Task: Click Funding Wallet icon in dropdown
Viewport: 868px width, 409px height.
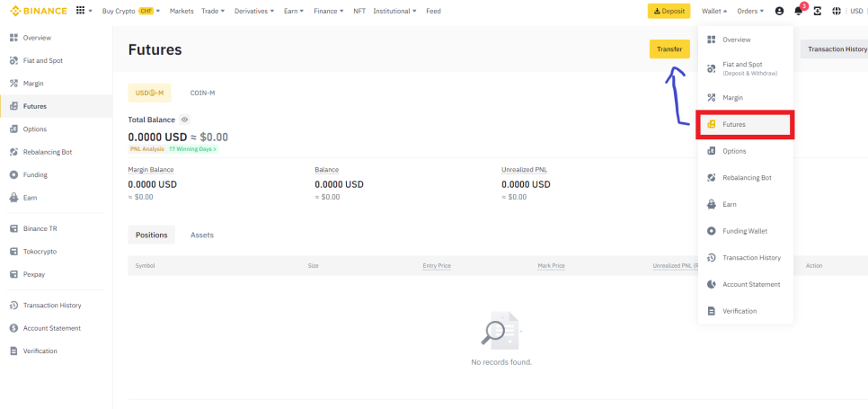Action: [712, 231]
